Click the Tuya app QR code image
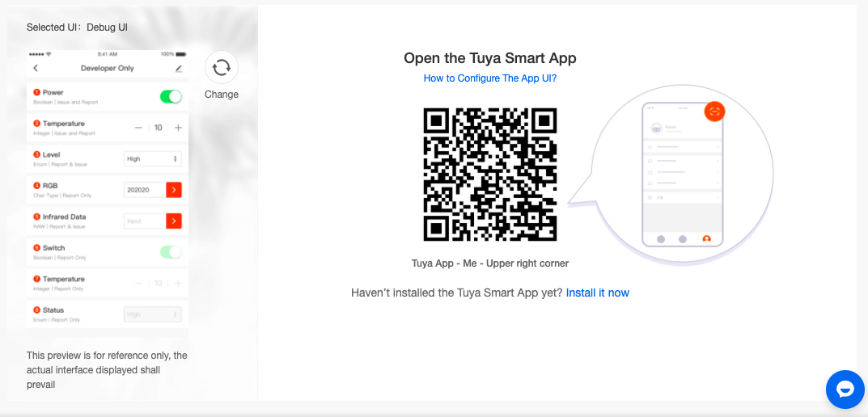 point(490,175)
